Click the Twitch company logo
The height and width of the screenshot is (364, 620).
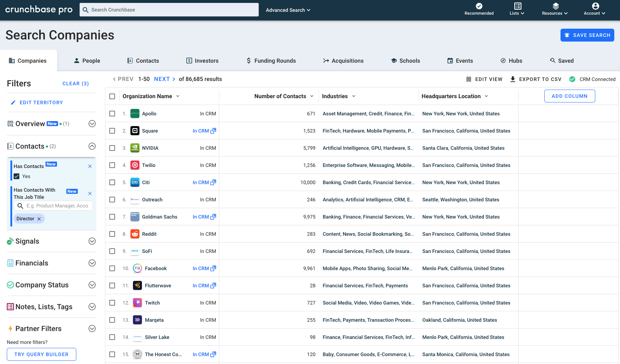pos(138,303)
